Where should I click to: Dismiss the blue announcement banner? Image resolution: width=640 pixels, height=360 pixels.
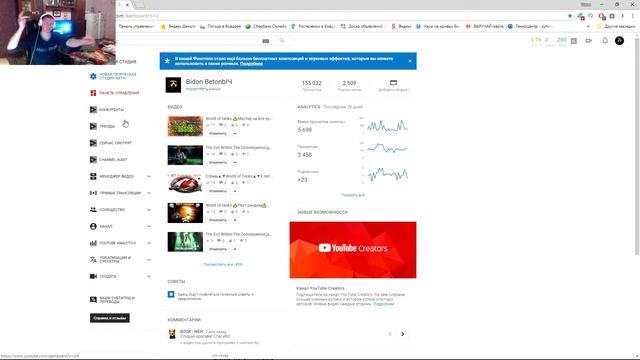[410, 61]
